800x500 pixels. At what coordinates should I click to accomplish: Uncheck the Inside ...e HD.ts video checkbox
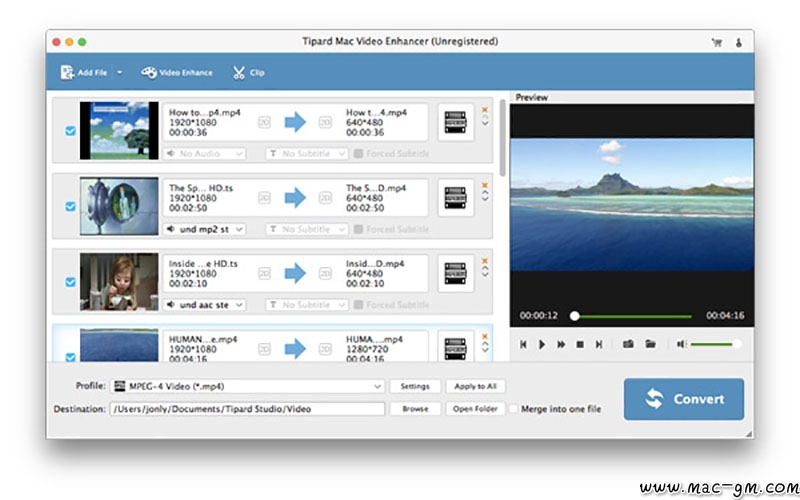click(x=70, y=282)
